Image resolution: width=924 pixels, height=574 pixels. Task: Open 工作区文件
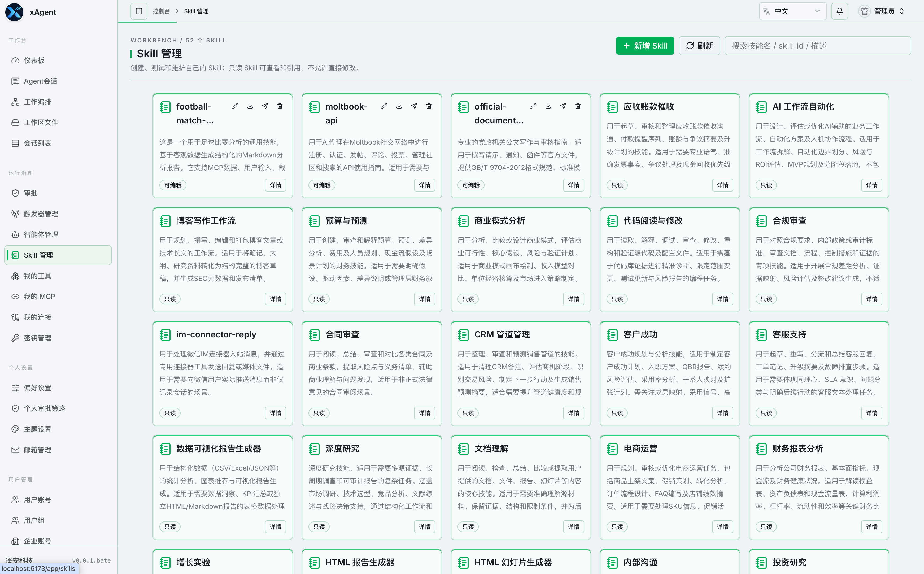click(x=58, y=123)
